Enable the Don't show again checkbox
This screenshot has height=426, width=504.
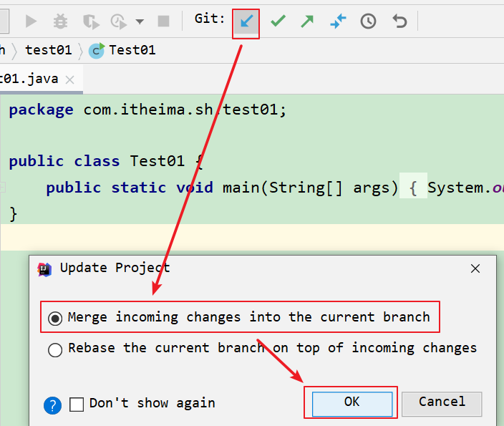pyautogui.click(x=77, y=404)
